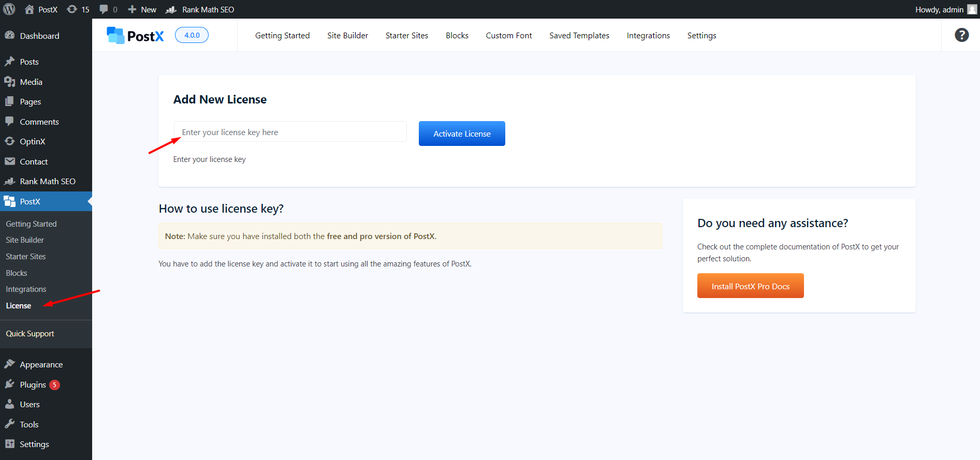980x460 pixels.
Task: Click the Dashboard sidebar icon
Action: [x=9, y=35]
